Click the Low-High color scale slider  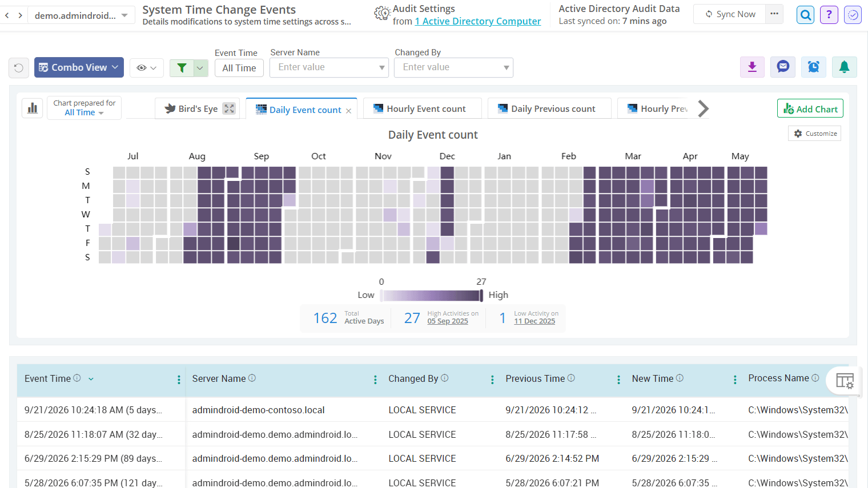pyautogui.click(x=431, y=295)
